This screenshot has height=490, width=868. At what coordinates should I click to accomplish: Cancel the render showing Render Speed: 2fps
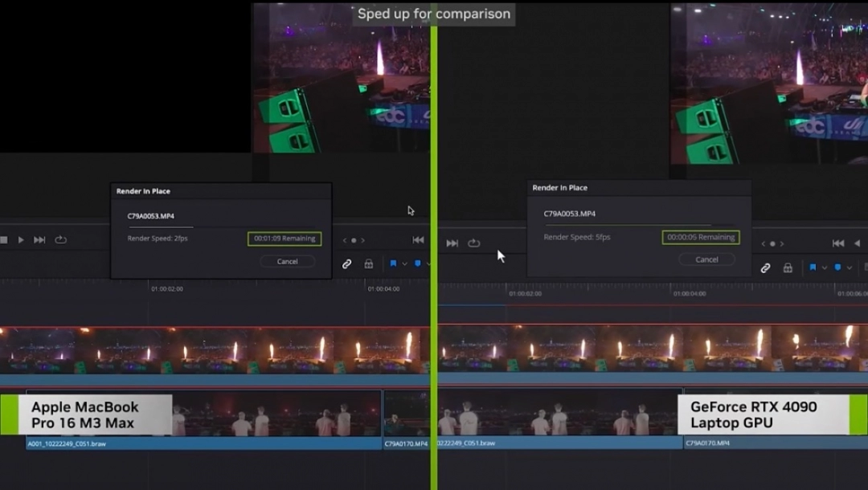(287, 262)
